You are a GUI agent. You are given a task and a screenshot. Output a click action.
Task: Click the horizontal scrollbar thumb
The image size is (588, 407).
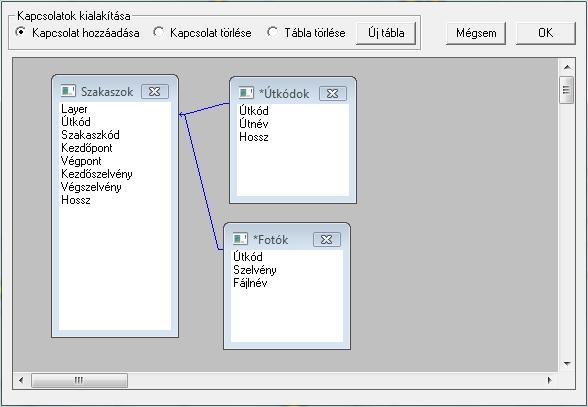(80, 380)
